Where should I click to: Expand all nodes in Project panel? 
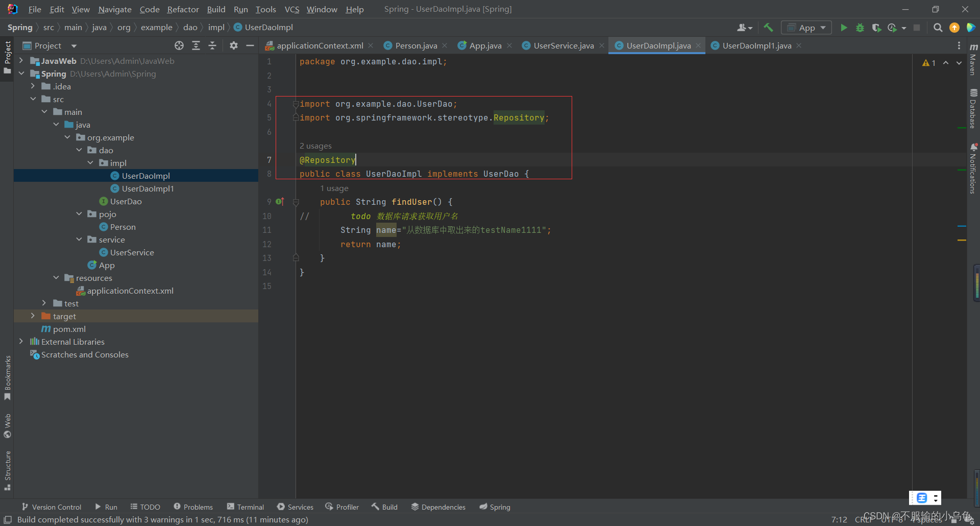[196, 45]
